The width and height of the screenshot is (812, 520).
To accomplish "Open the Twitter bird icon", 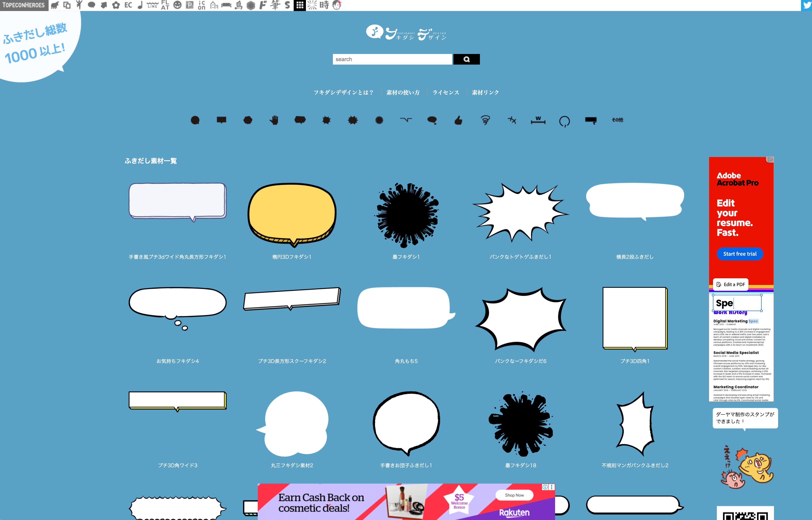I will [807, 5].
